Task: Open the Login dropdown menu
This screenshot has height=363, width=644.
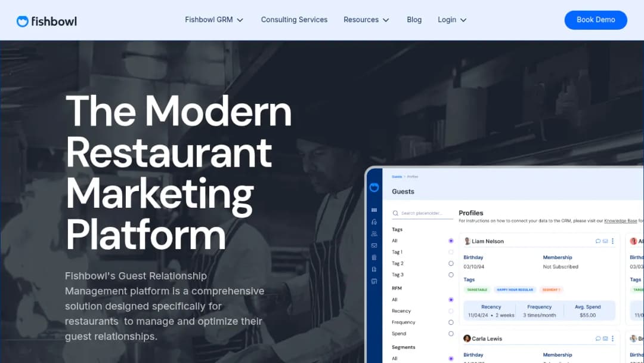Action: 452,20
